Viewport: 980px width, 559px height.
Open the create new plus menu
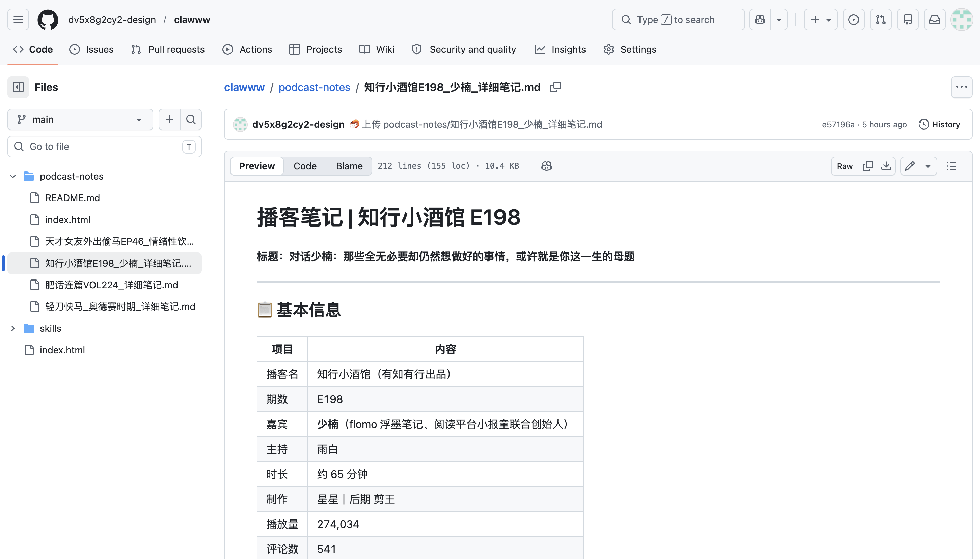coord(820,20)
